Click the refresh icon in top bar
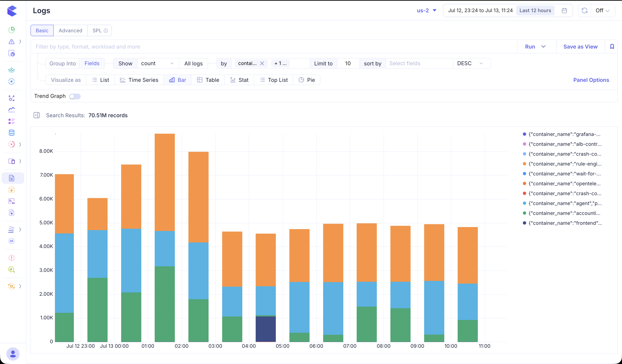The width and height of the screenshot is (622, 364). [584, 11]
